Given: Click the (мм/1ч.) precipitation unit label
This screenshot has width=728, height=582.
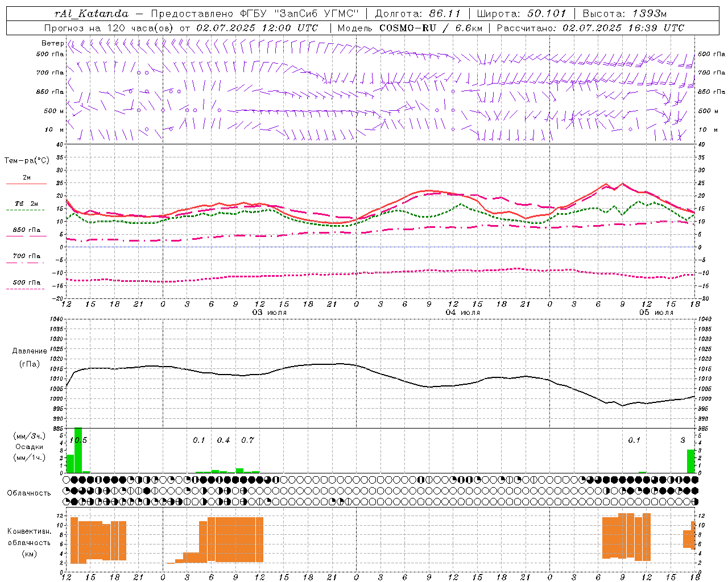Looking at the screenshot, I should [30, 458].
